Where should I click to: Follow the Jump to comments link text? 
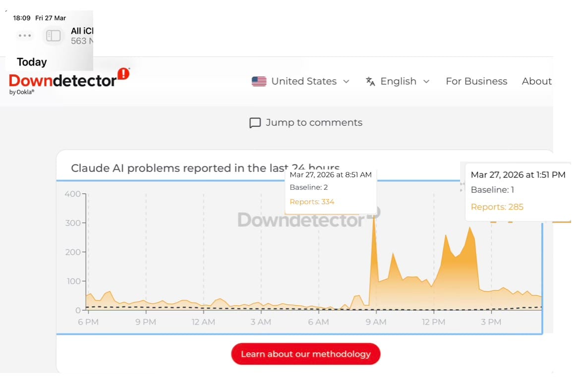point(314,122)
